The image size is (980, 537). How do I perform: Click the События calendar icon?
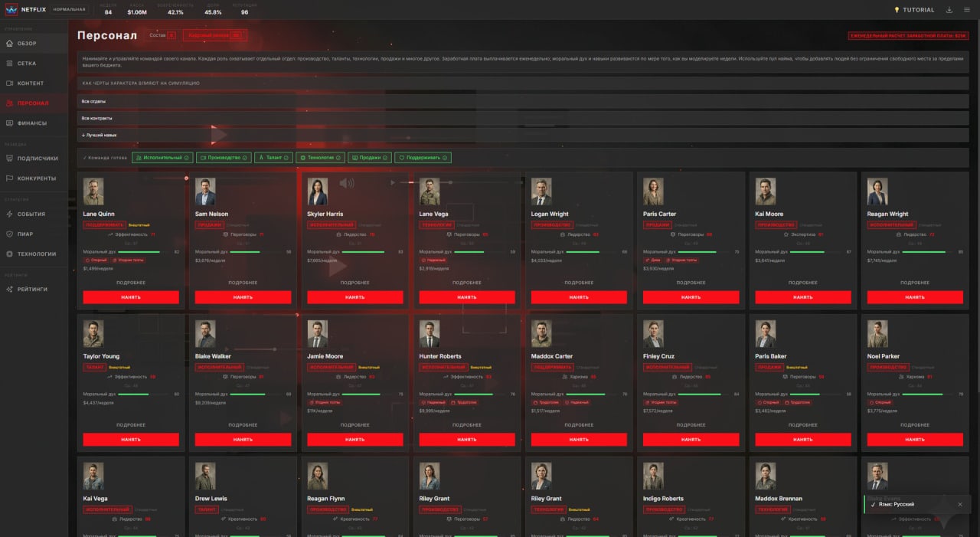(x=9, y=214)
